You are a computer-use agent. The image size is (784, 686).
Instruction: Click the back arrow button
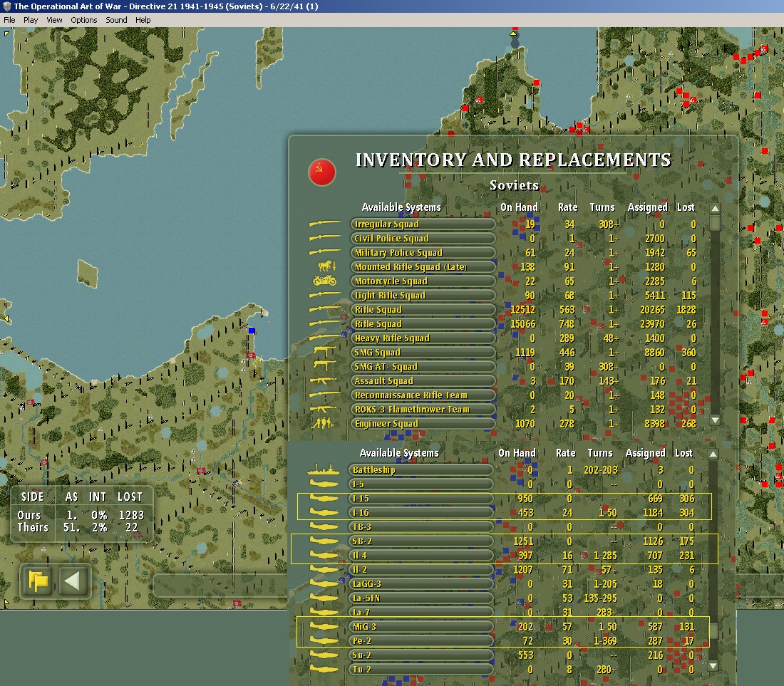point(73,581)
